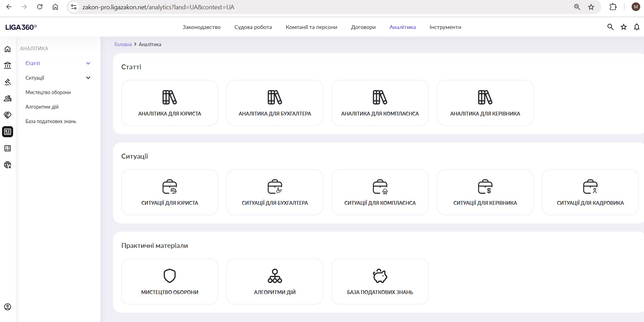Expand the Ситуації chevron in sidebar
The height and width of the screenshot is (322, 644).
(x=88, y=78)
